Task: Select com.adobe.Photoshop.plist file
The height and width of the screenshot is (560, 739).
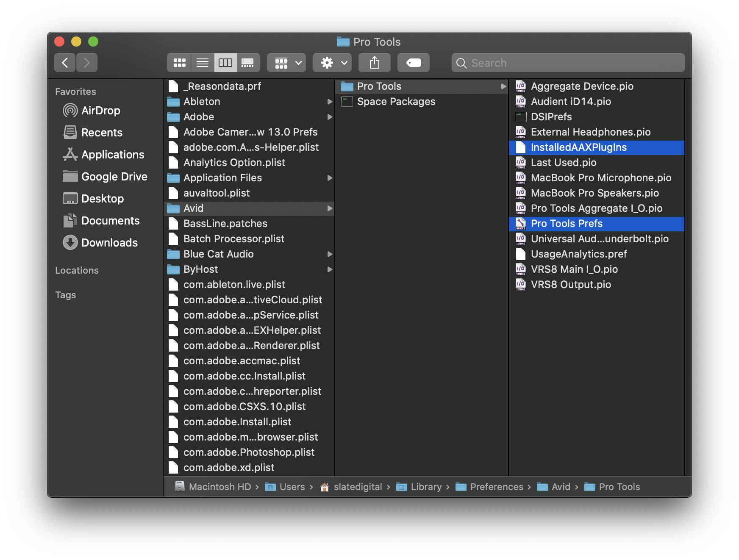Action: pos(249,452)
